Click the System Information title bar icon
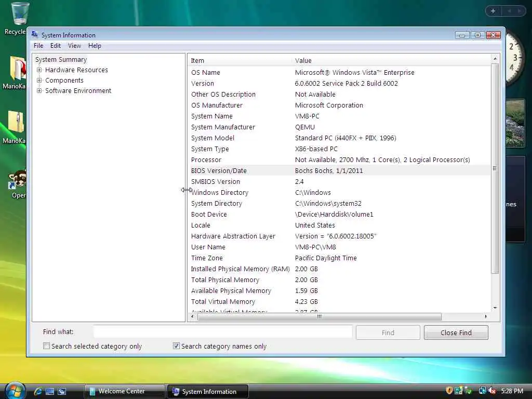Viewport: 532px width, 399px height. coord(35,35)
